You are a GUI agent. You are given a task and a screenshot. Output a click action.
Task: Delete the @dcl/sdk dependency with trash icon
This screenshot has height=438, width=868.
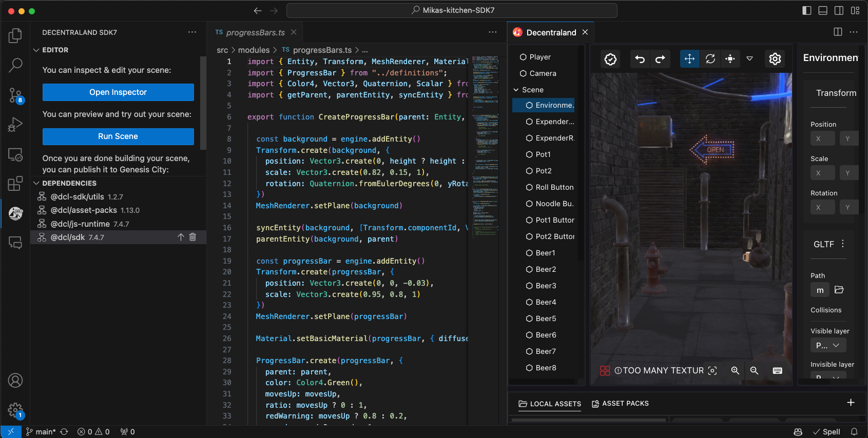tap(192, 237)
